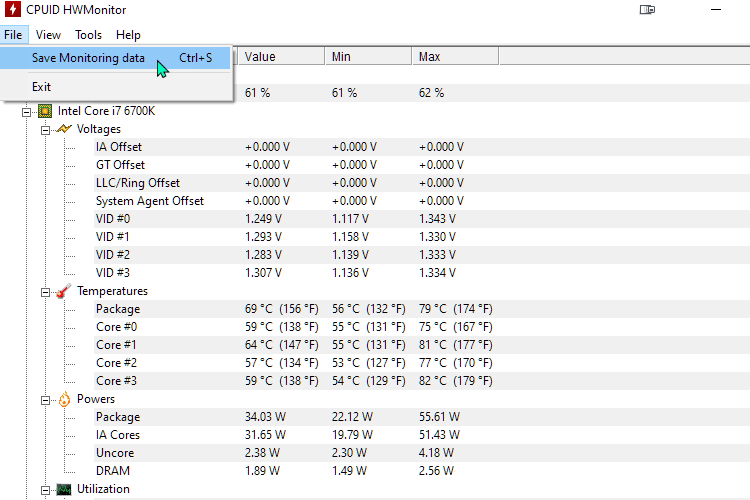Click the 82 °C Core #3 max
This screenshot has width=750, height=500.
point(456,381)
